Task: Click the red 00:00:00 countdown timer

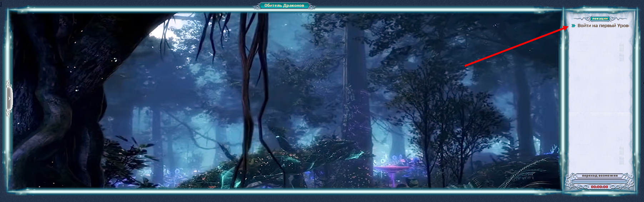Action: (599, 187)
